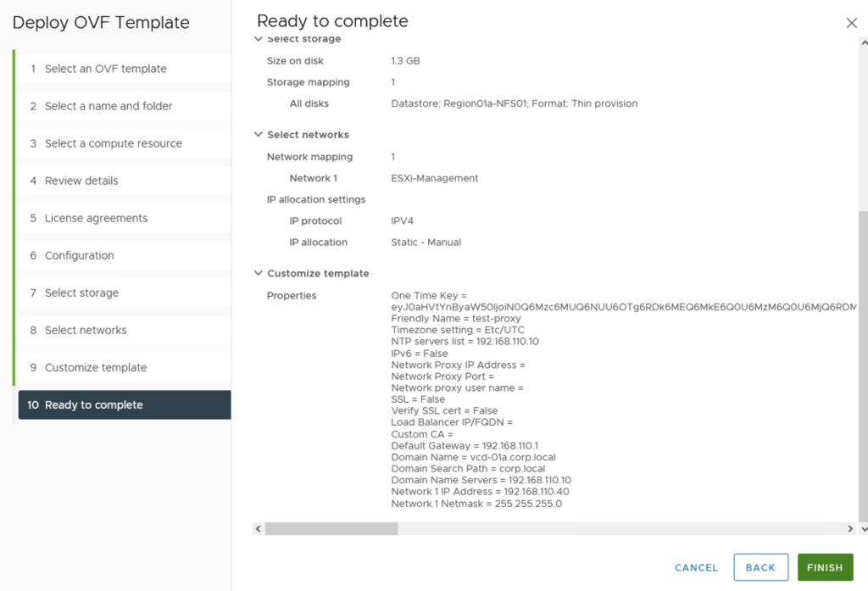The image size is (868, 591).
Task: Click the FINISH button
Action: (x=825, y=567)
